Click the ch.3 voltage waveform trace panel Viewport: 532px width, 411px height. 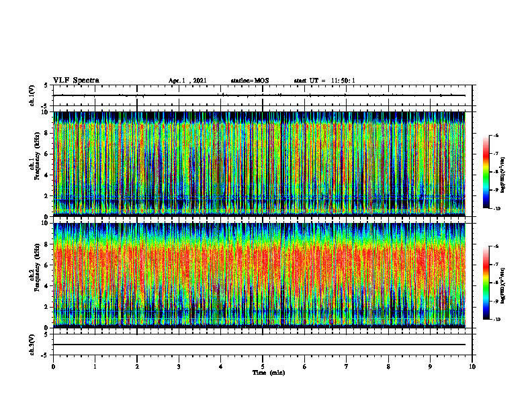[263, 345]
